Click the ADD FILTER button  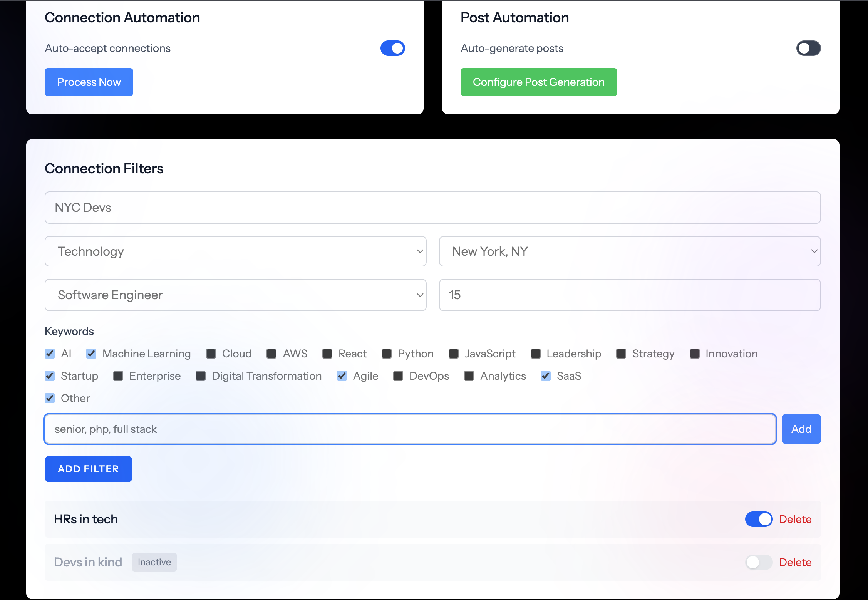[89, 469]
